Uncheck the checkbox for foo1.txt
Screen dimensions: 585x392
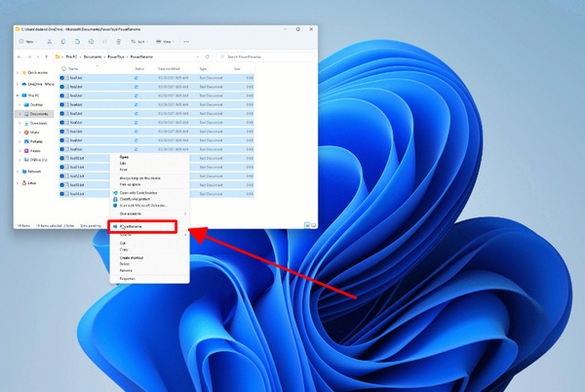click(62, 78)
